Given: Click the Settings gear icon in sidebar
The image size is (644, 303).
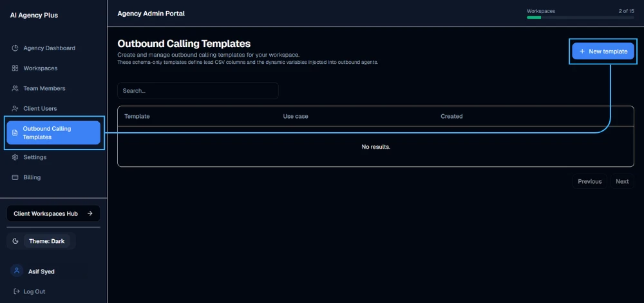Looking at the screenshot, I should (x=15, y=157).
